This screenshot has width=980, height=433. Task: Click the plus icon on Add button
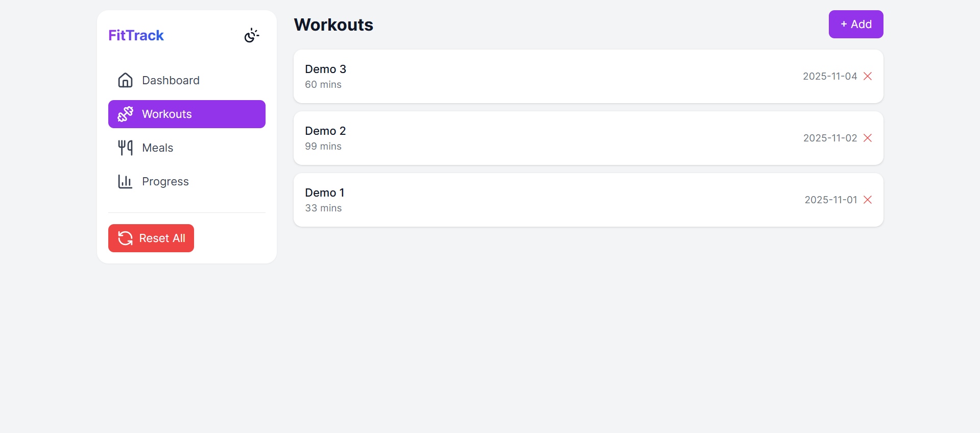click(x=843, y=24)
